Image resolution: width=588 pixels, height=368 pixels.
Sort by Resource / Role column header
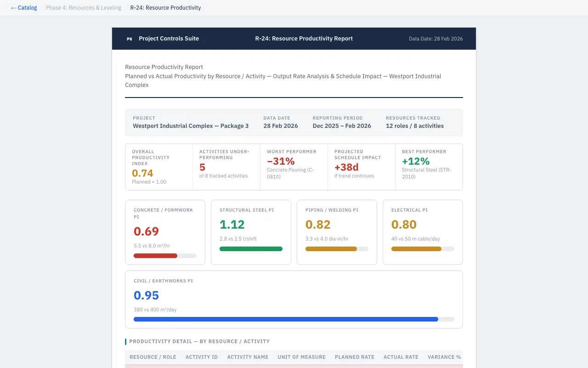(153, 357)
